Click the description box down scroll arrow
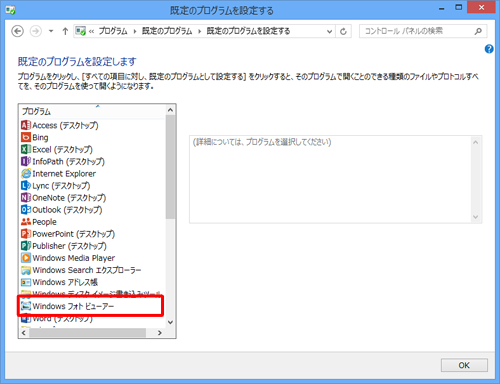Screen dimensions: 500x384 point(476,217)
